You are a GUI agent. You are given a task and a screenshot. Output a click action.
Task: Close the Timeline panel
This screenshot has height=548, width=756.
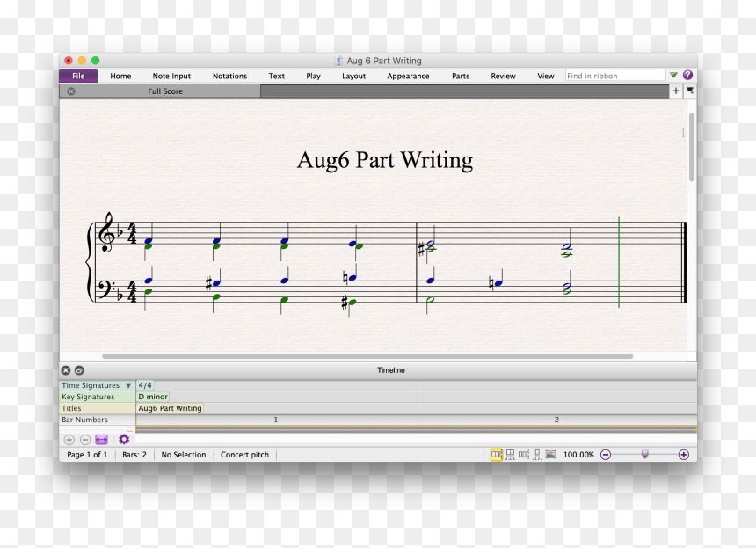pos(66,370)
